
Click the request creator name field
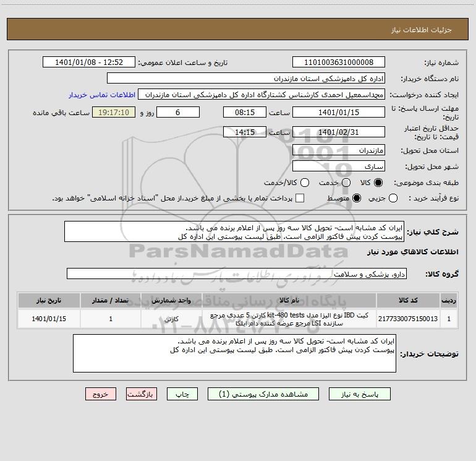coord(261,95)
